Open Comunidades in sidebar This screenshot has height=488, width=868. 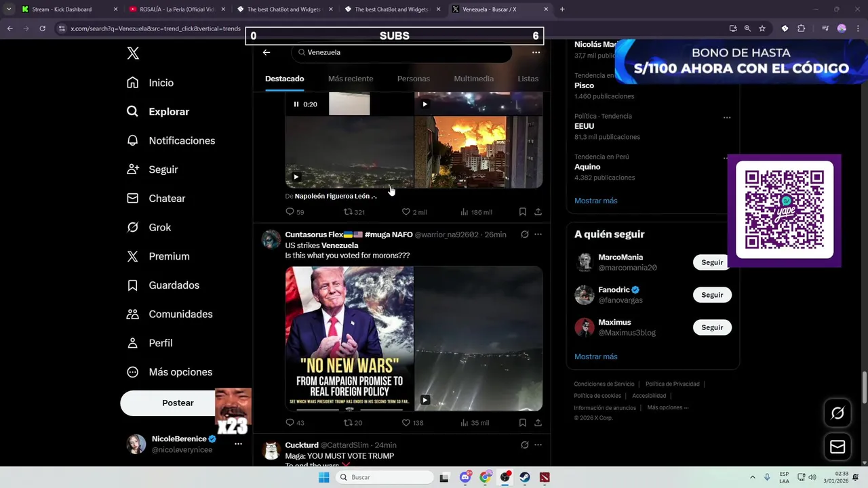pos(170,314)
